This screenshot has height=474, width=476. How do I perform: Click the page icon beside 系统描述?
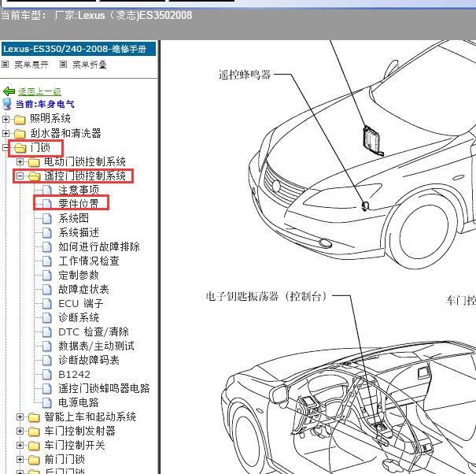[46, 233]
